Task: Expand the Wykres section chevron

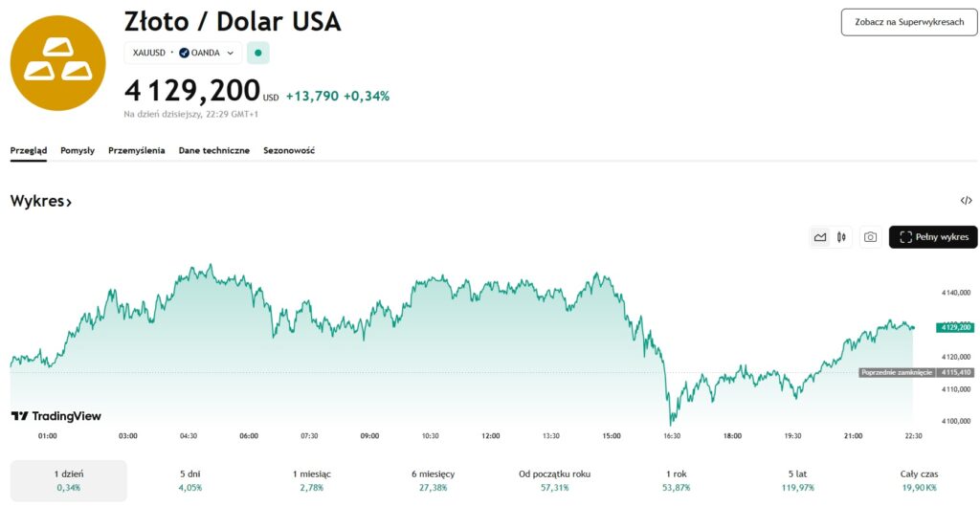Action: [x=68, y=202]
